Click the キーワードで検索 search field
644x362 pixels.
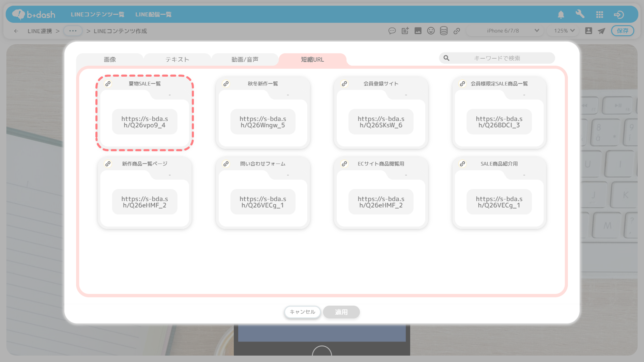(x=497, y=58)
